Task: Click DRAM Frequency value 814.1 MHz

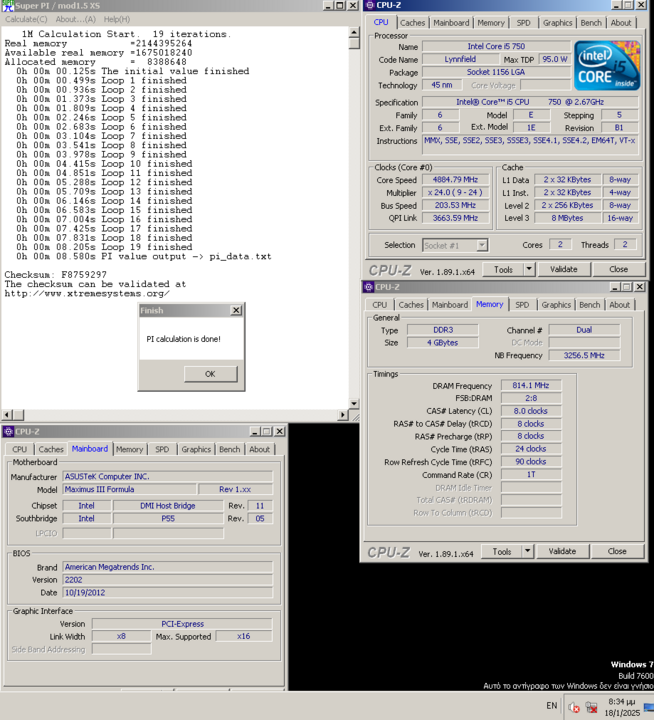Action: tap(531, 385)
